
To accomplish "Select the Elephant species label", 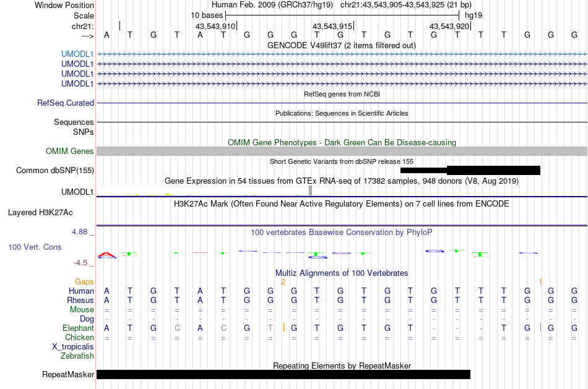I will tap(78, 328).
